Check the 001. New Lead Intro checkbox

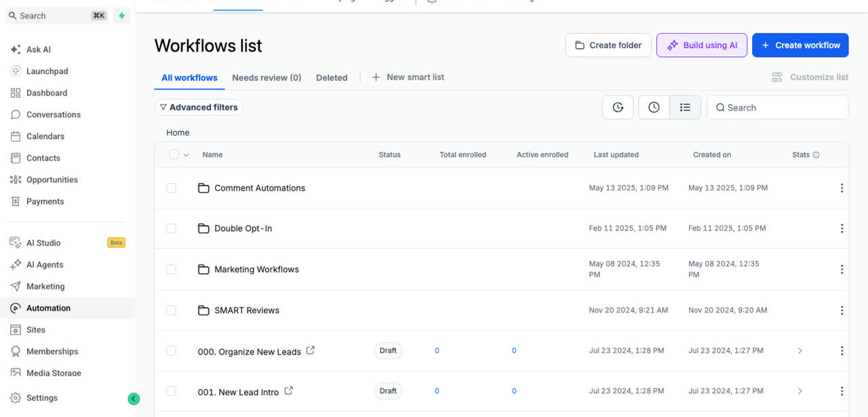click(171, 391)
